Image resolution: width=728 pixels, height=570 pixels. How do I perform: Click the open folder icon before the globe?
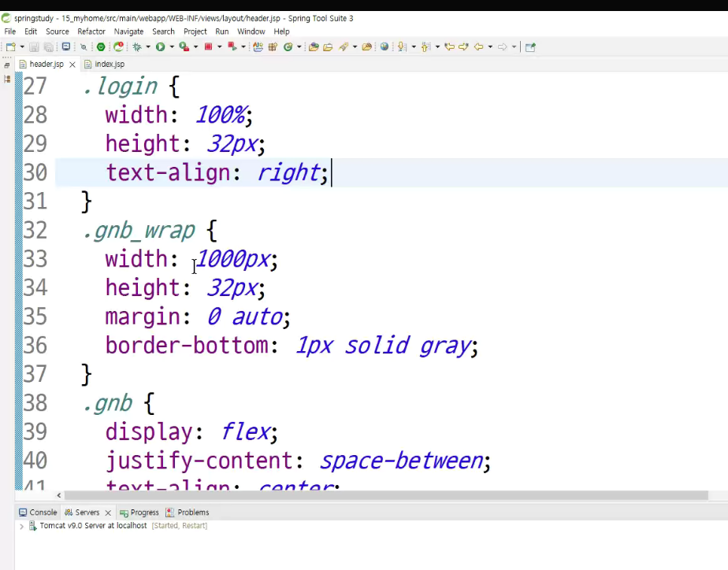click(x=367, y=46)
